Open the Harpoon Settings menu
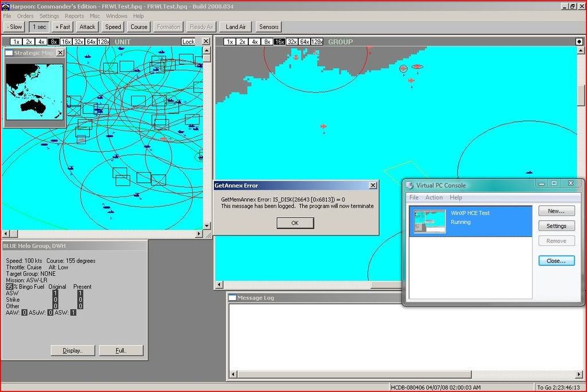The width and height of the screenshot is (587, 392). [49, 16]
